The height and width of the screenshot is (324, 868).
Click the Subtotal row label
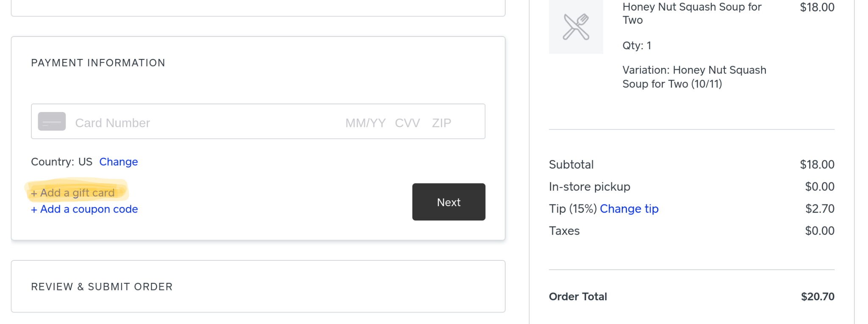tap(571, 165)
